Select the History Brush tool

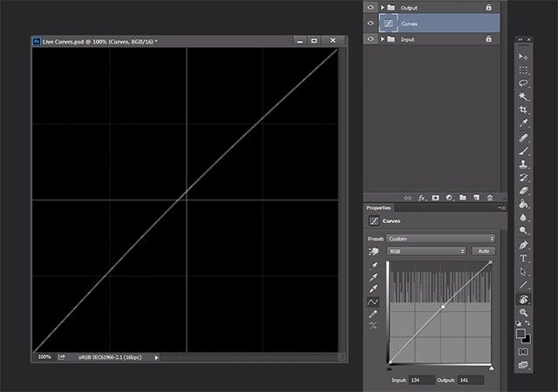pos(523,177)
